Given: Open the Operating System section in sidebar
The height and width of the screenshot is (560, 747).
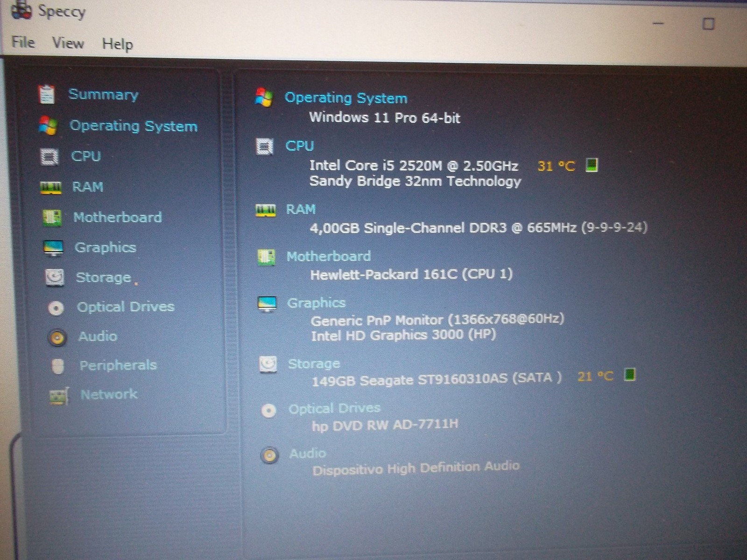Looking at the screenshot, I should (134, 126).
